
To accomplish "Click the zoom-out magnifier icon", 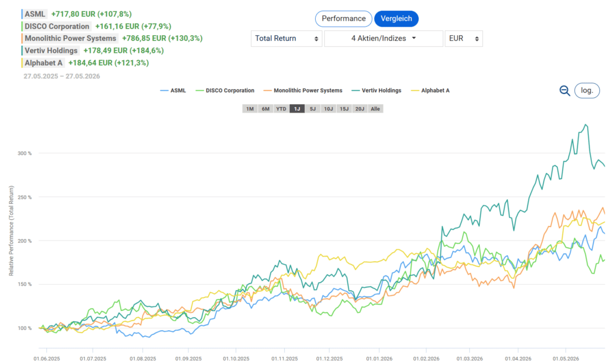I will pyautogui.click(x=565, y=91).
